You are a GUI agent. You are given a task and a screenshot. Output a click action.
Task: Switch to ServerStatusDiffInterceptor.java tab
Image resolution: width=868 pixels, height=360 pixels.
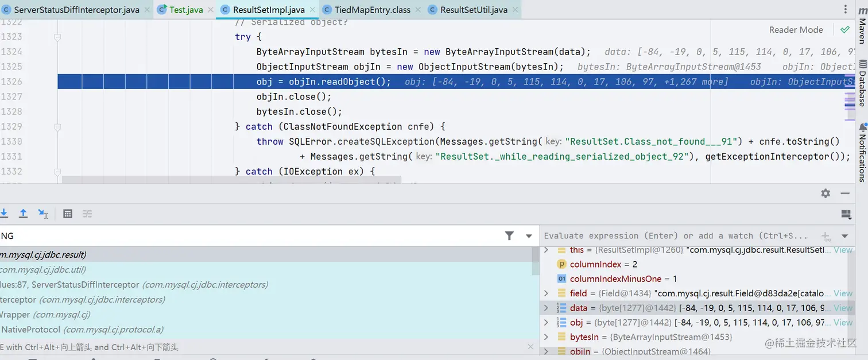tap(76, 10)
